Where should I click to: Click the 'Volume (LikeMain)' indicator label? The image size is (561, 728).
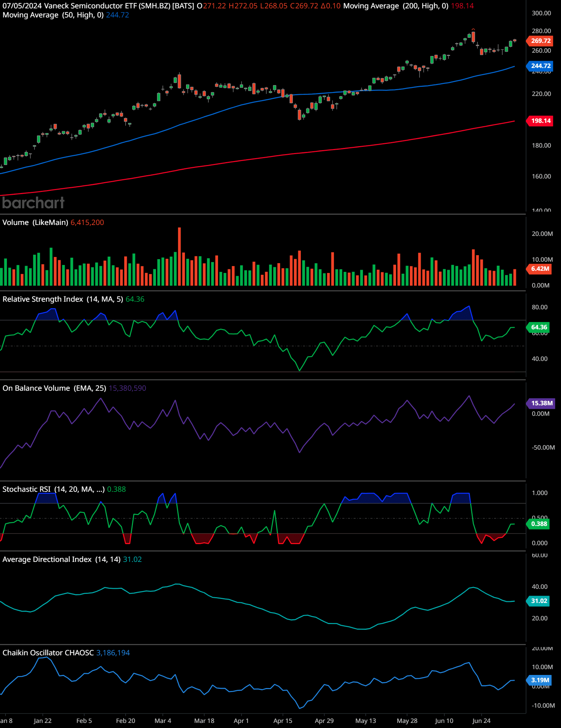point(35,222)
